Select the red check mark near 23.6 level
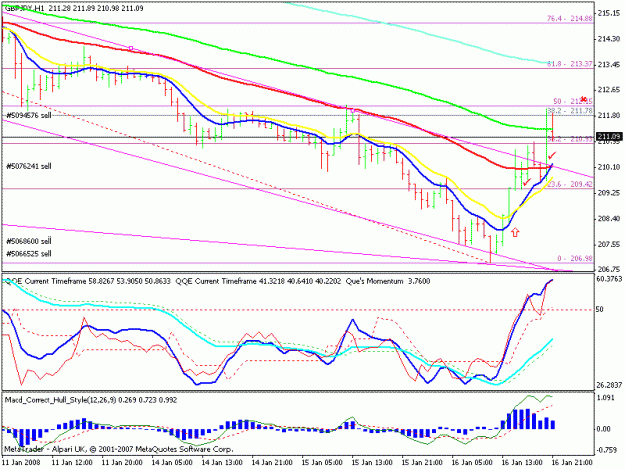Screen dimensions: 625x469 click(x=527, y=182)
